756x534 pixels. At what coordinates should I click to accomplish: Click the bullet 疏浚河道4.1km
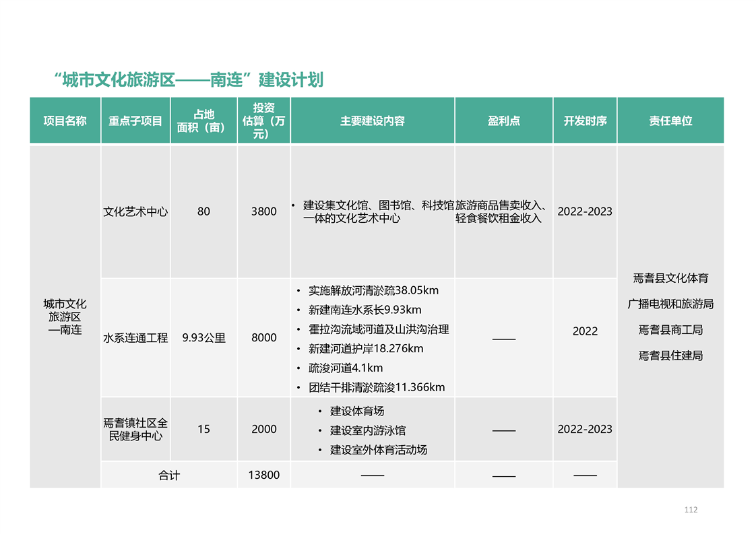click(x=346, y=368)
